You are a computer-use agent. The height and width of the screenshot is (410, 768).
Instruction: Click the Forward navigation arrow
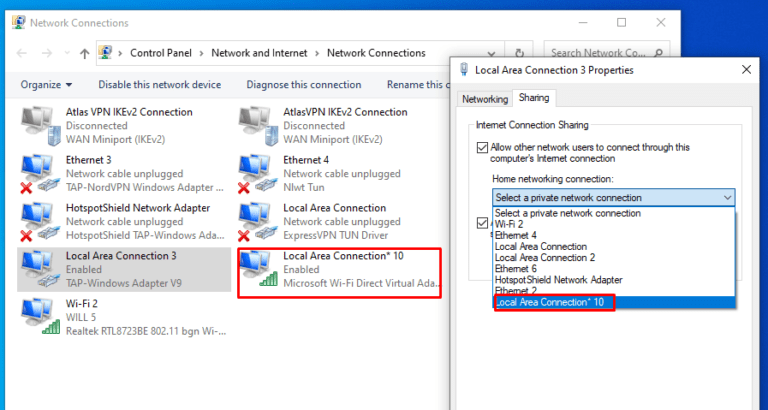(x=47, y=53)
